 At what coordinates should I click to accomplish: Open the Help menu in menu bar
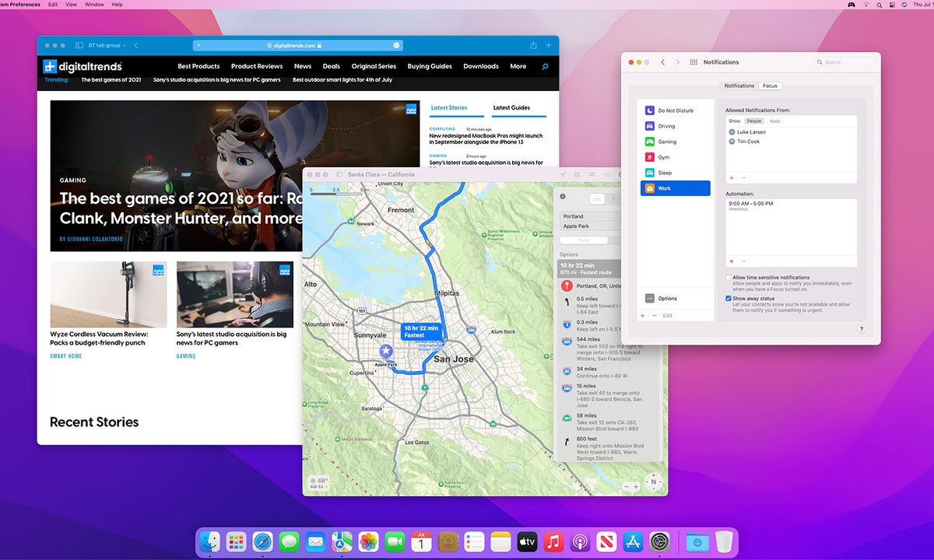[x=118, y=5]
